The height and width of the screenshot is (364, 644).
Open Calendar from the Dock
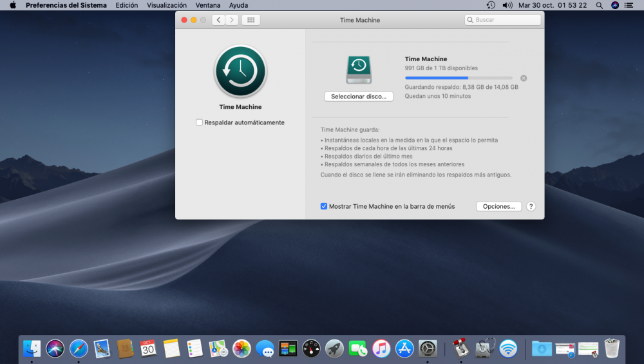(148, 349)
